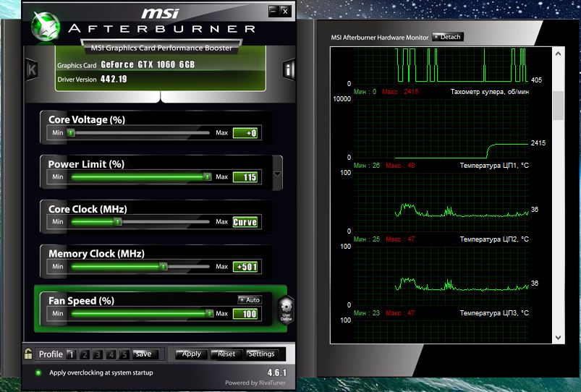Select profile slot 5
This screenshot has height=392, width=581.
tap(124, 354)
